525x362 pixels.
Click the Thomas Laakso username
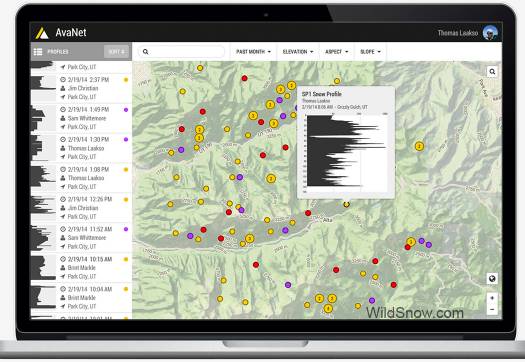click(458, 33)
